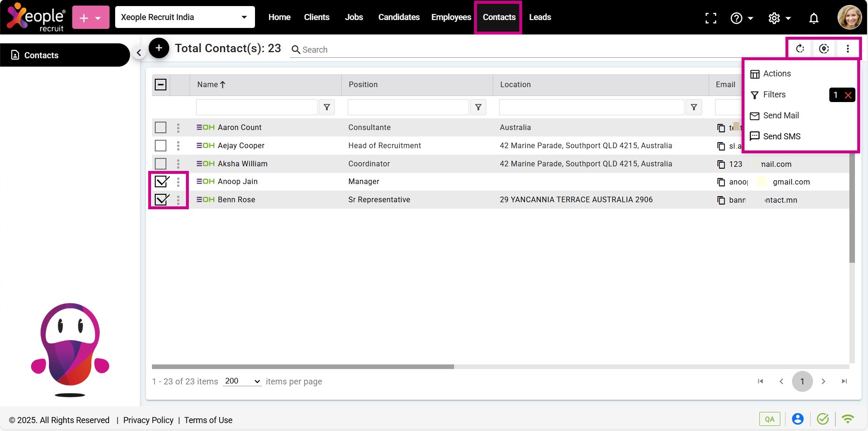The image size is (868, 431).
Task: Click the refresh icon above the contacts table
Action: tap(800, 48)
